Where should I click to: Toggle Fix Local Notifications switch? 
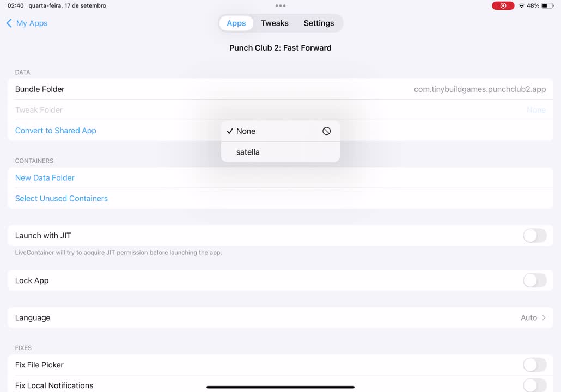534,385
